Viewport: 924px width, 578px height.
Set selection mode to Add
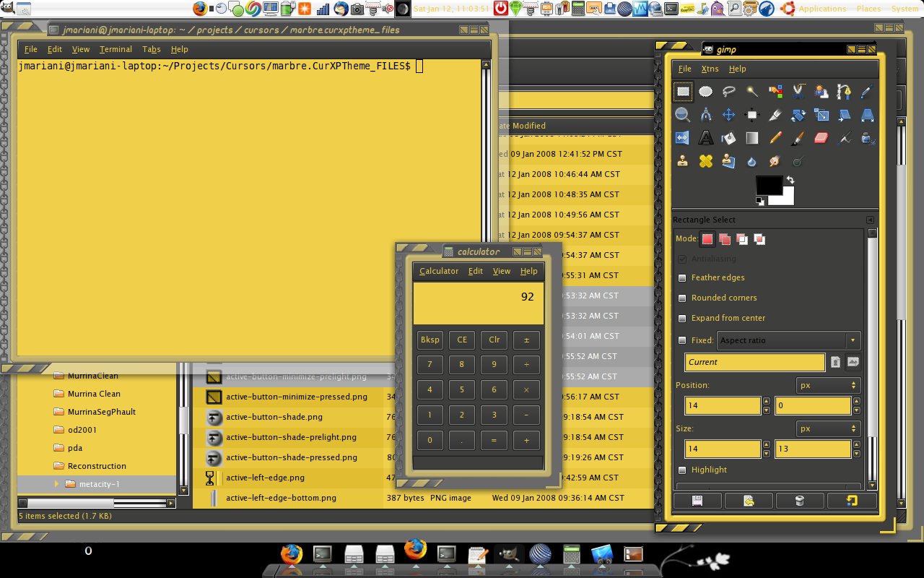tap(725, 239)
